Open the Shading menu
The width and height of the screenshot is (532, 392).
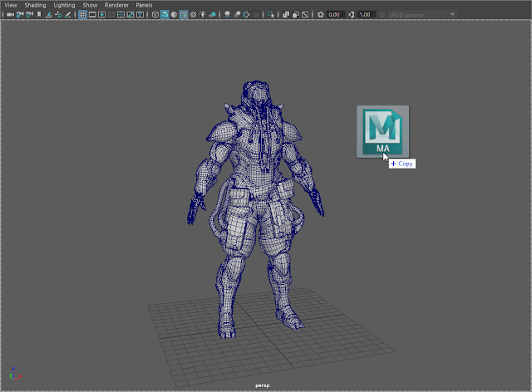(35, 5)
